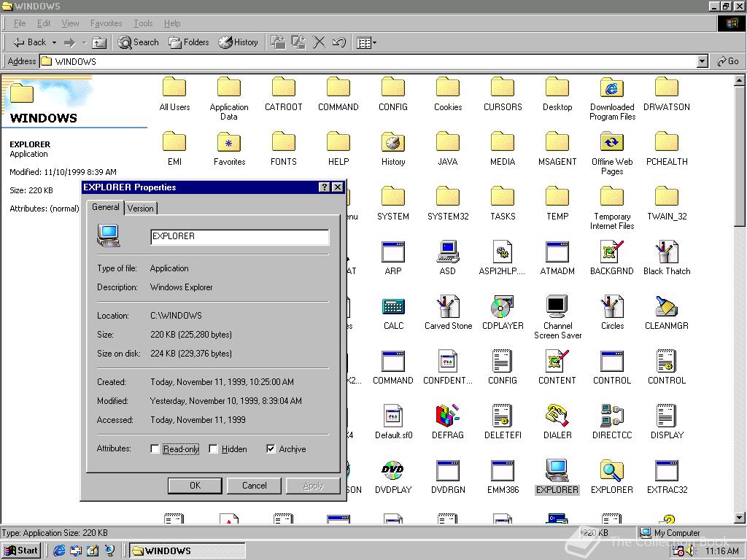Uncheck the Archive attribute checkbox
747x560 pixels.
[x=271, y=448]
